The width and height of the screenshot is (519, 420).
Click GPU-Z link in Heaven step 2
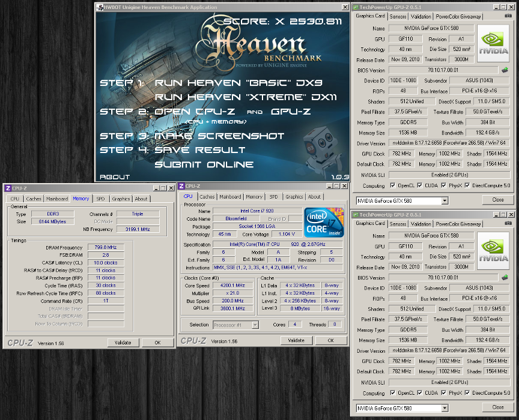291,112
